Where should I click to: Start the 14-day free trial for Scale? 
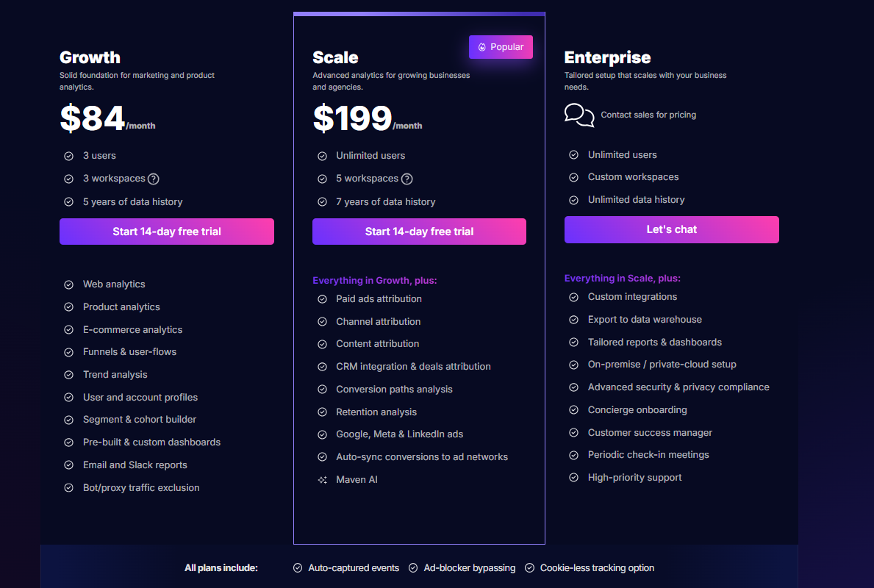pos(419,231)
